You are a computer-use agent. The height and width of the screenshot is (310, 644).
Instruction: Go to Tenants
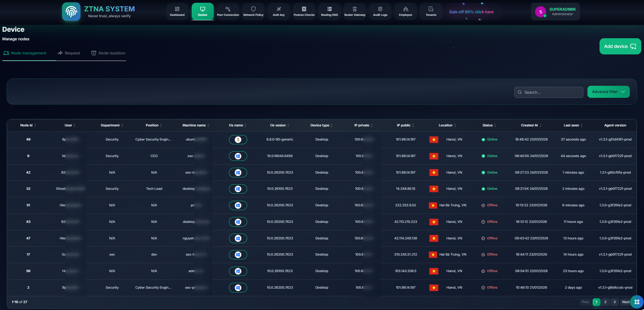(x=431, y=12)
